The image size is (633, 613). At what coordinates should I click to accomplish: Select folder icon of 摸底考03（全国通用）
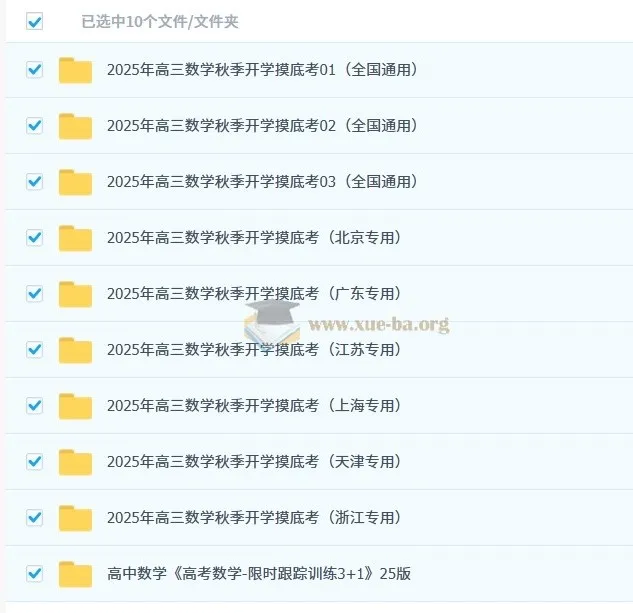pyautogui.click(x=75, y=182)
